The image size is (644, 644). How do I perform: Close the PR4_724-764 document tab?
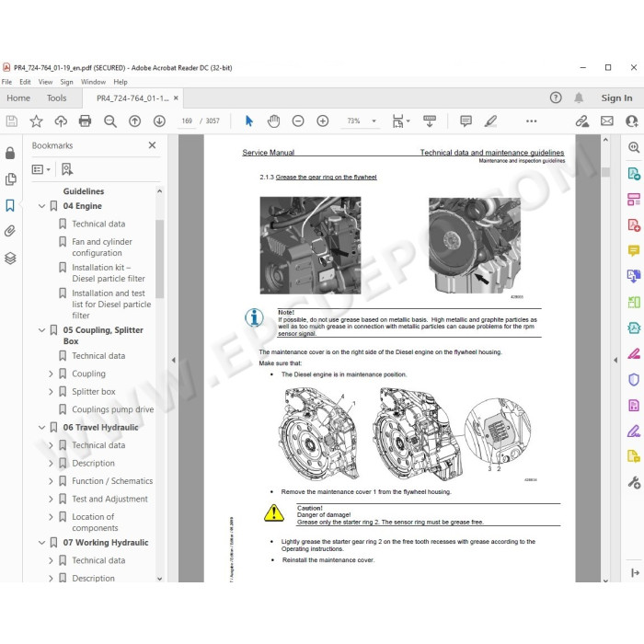[x=176, y=98]
